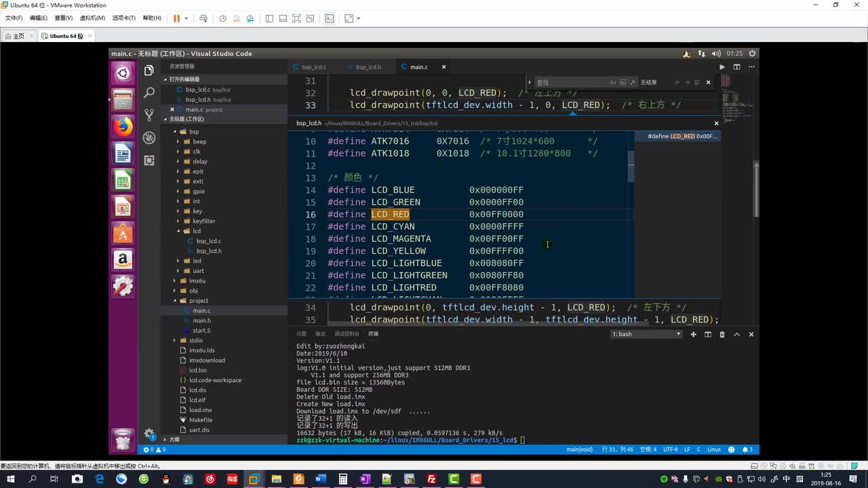Open Firefox from the Ubuntu dock

pos(123,127)
